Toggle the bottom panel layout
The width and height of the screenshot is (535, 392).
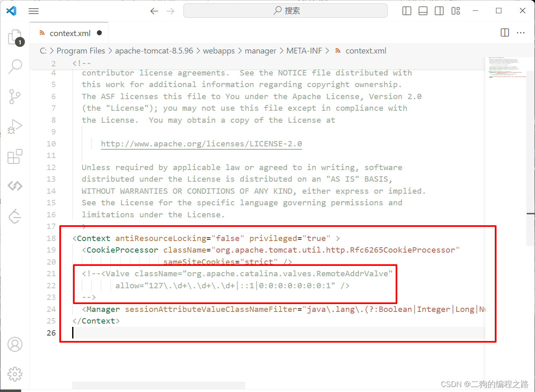tap(423, 11)
